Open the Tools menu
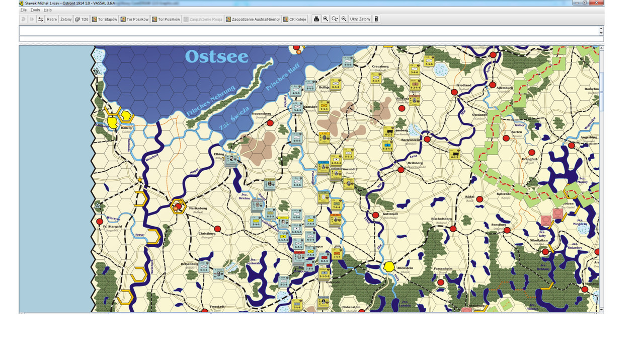The width and height of the screenshot is (644, 349). [35, 10]
